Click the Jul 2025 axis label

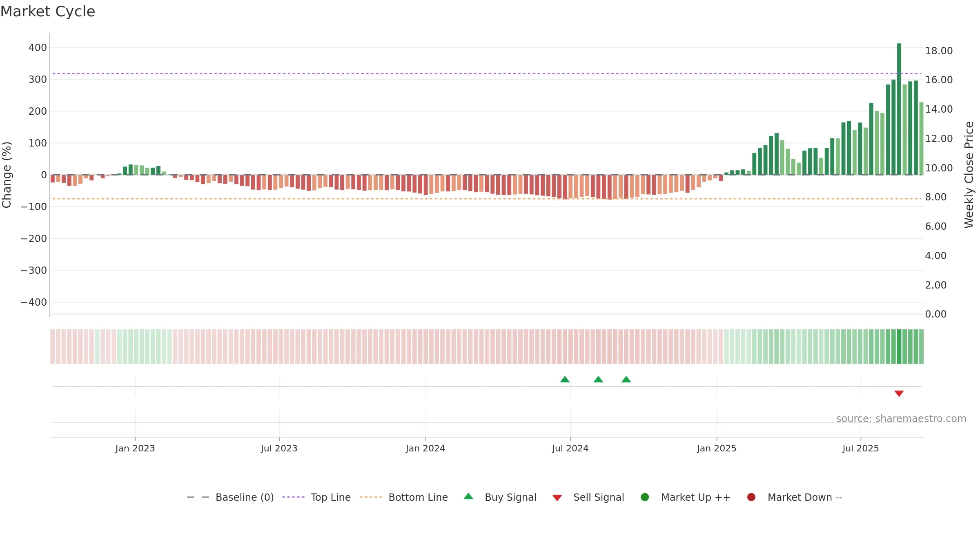[861, 448]
